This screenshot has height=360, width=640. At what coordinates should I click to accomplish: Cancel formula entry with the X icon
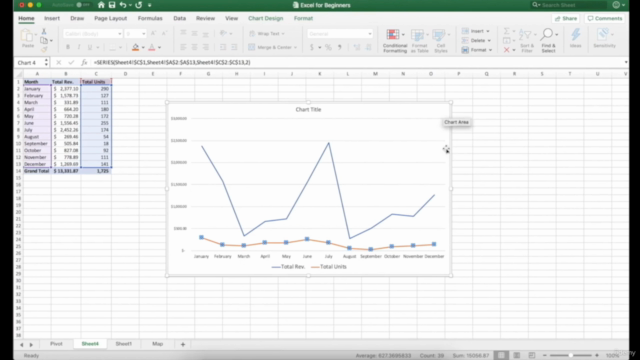59,62
